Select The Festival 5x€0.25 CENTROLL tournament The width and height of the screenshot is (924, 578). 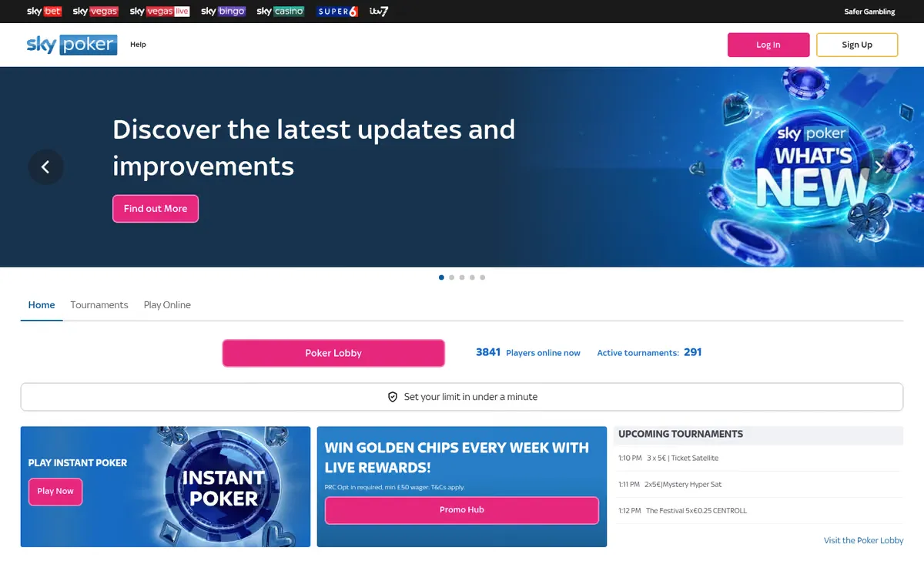[x=758, y=511]
